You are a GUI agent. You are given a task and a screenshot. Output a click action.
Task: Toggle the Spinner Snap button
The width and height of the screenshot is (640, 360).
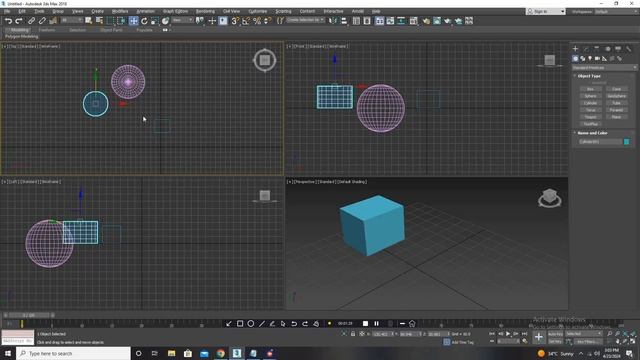point(268,21)
